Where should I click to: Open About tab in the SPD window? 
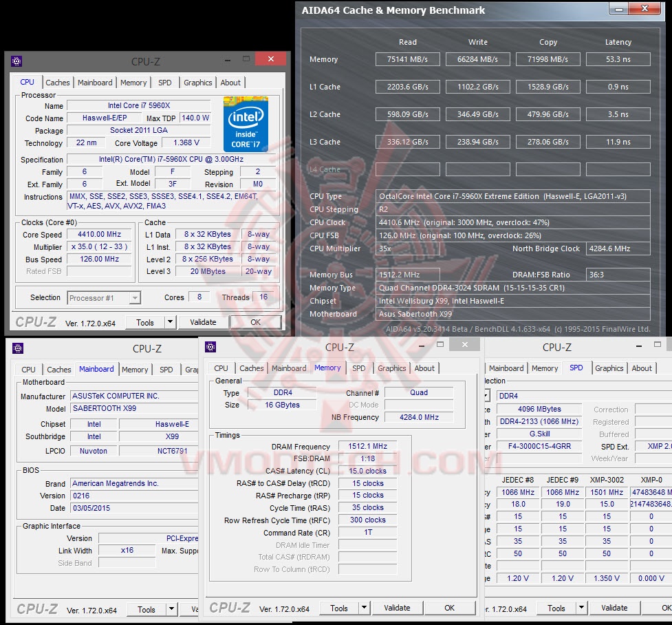tap(642, 368)
